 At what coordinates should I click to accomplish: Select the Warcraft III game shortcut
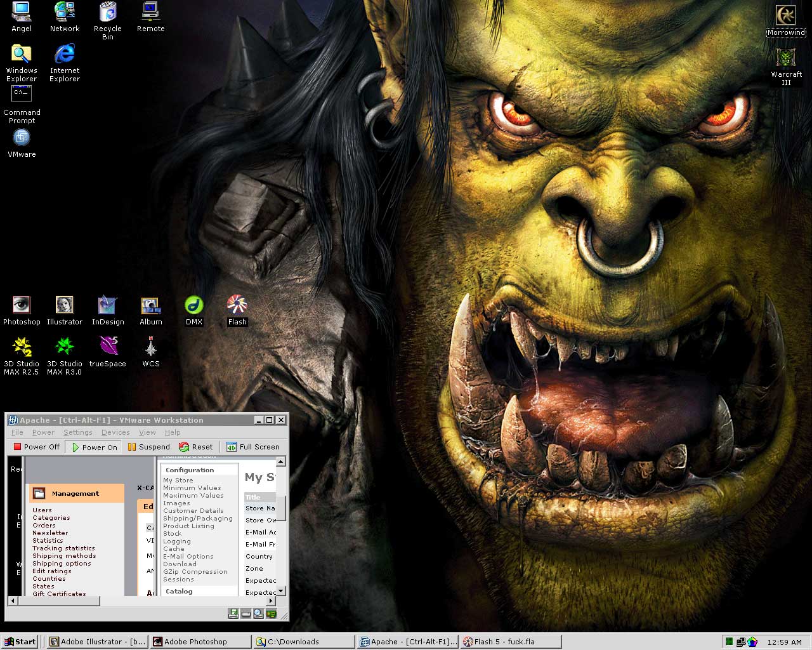coord(787,67)
